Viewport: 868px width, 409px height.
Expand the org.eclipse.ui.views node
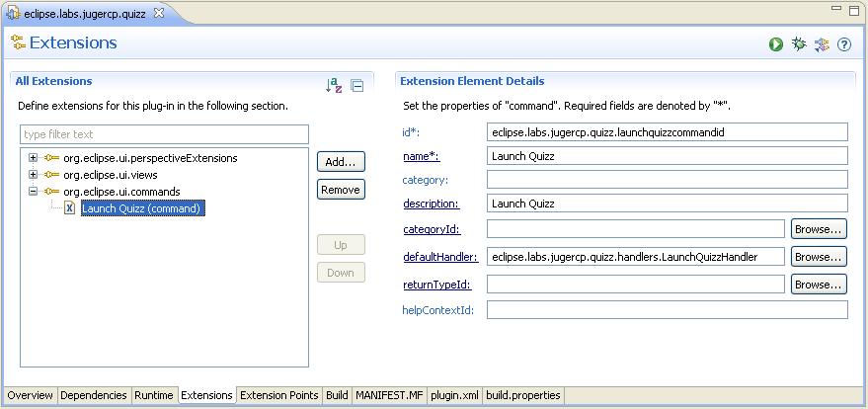34,175
